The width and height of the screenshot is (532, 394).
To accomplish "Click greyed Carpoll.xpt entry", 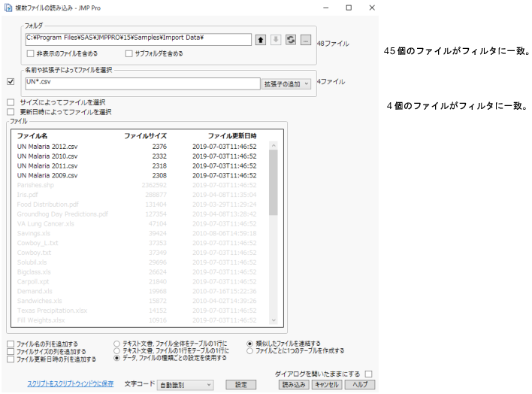I will (x=33, y=281).
